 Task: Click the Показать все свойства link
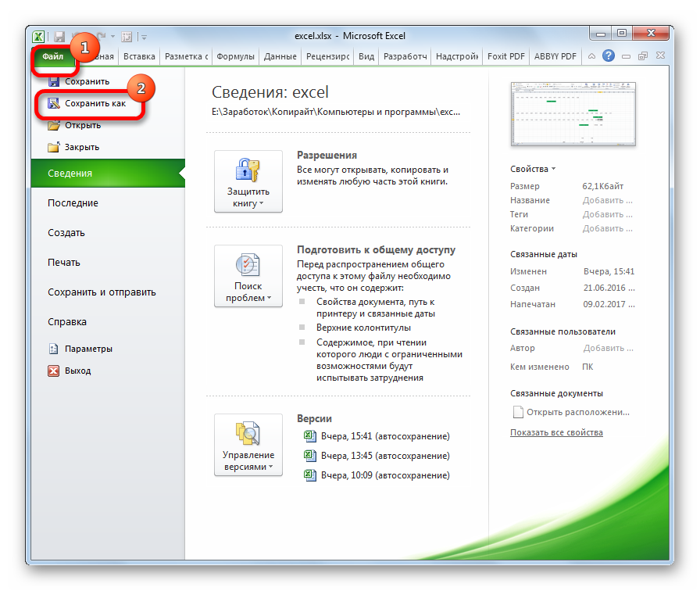pos(556,432)
